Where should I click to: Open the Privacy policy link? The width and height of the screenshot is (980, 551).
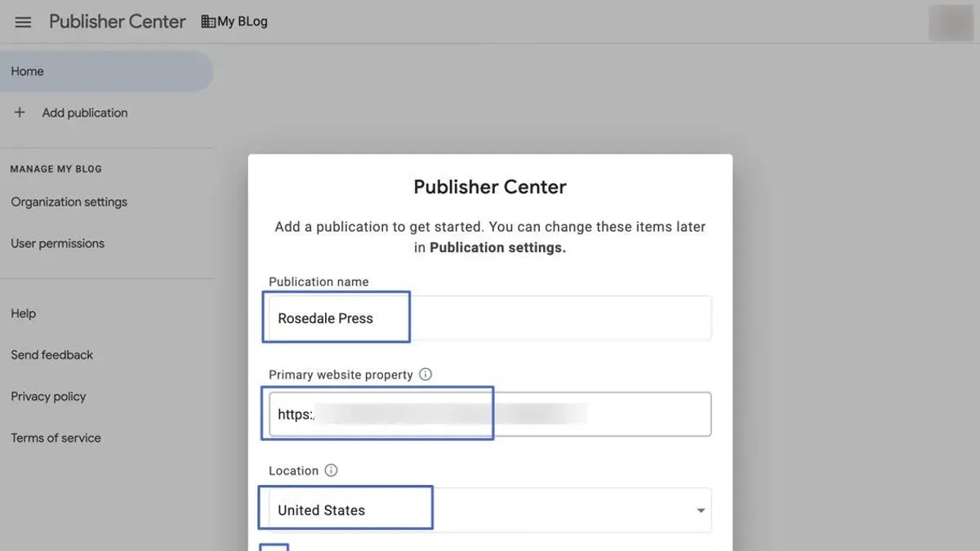[48, 397]
